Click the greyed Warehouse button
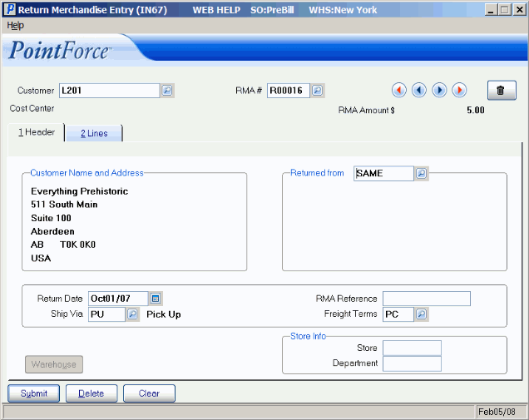Image resolution: width=529 pixels, height=420 pixels. pyautogui.click(x=54, y=364)
